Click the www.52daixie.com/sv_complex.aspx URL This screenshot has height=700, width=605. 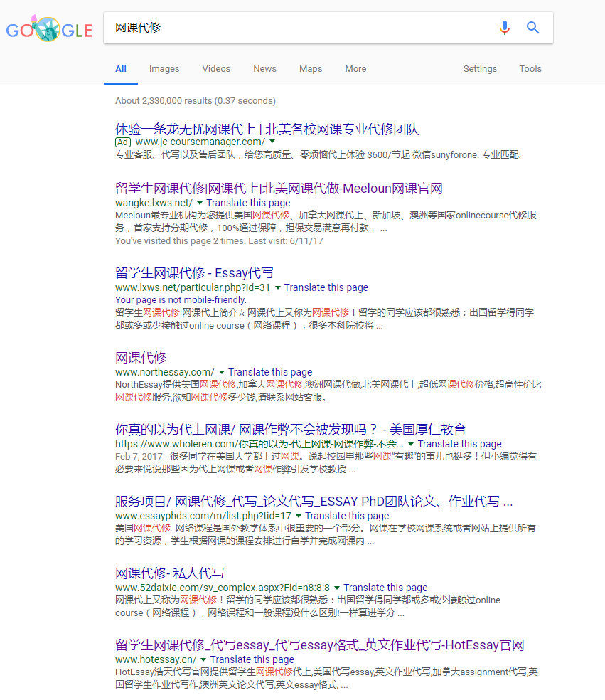tap(223, 588)
